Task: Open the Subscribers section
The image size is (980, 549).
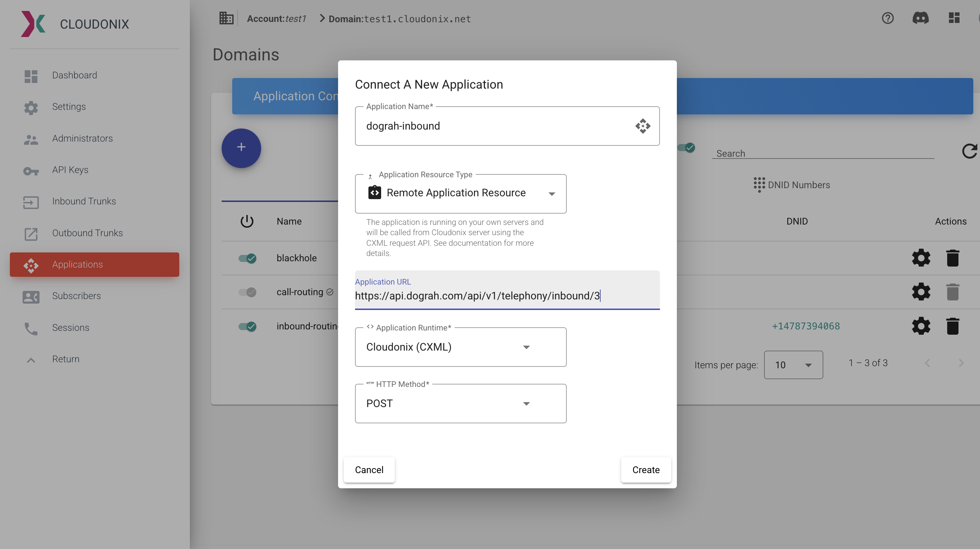Action: (x=76, y=296)
